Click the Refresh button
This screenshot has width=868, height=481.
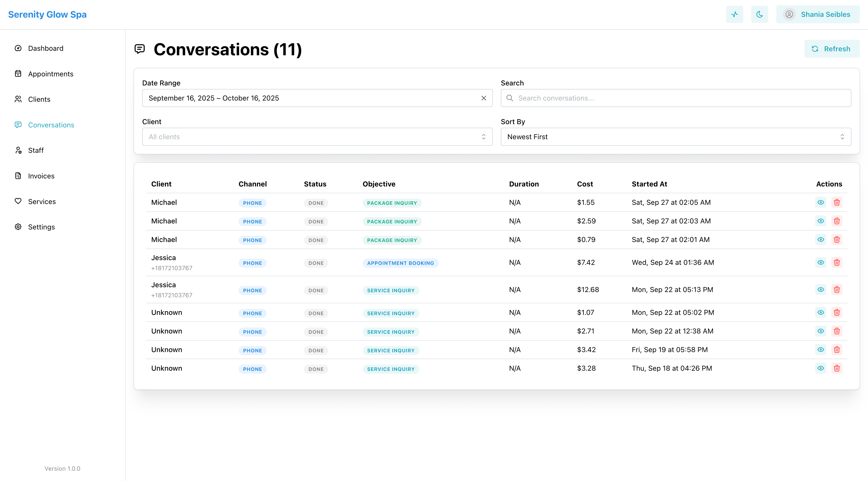[x=832, y=49]
